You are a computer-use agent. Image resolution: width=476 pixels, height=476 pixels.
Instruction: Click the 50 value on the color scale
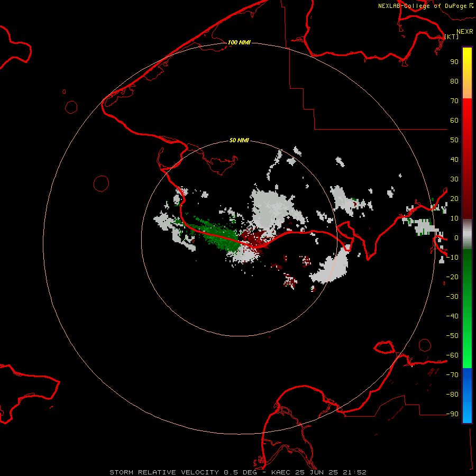pos(454,140)
